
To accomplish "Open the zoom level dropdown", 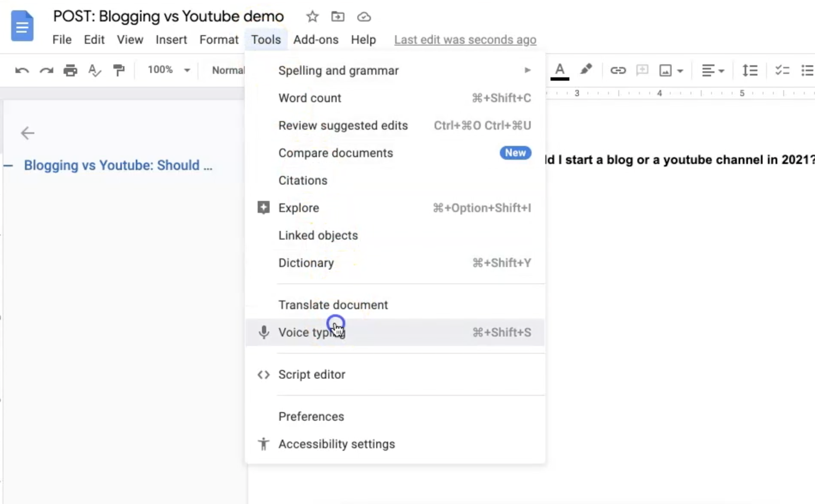I will 169,70.
